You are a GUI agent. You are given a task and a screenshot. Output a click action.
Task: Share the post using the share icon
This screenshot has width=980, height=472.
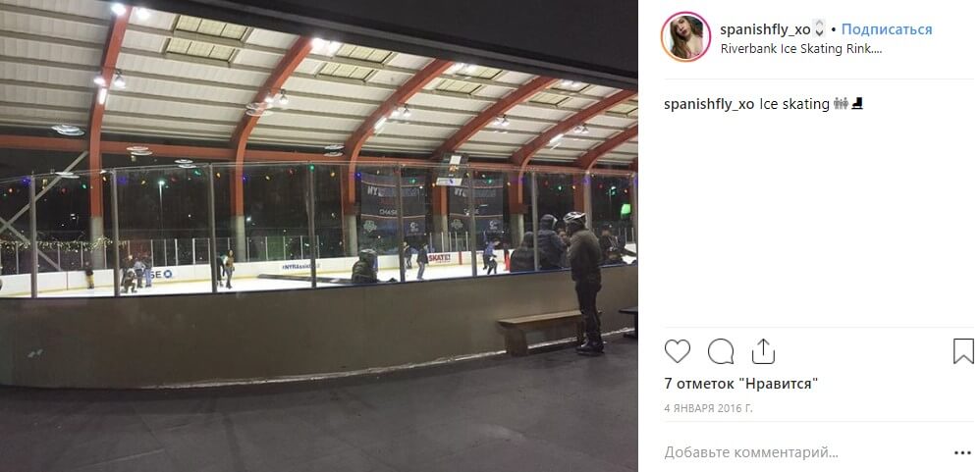[763, 351]
